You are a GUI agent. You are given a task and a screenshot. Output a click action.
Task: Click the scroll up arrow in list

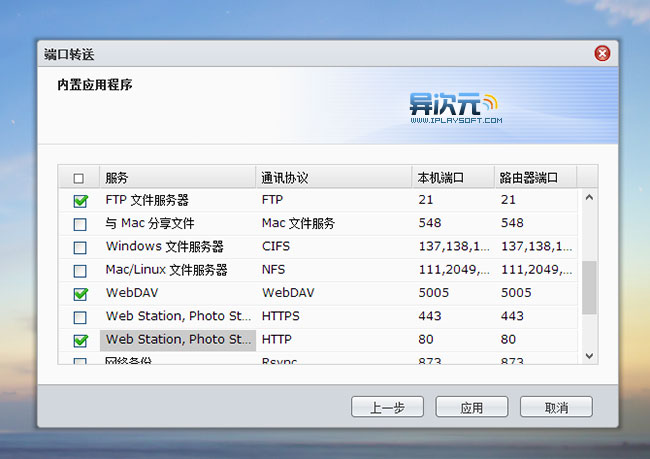coord(589,198)
